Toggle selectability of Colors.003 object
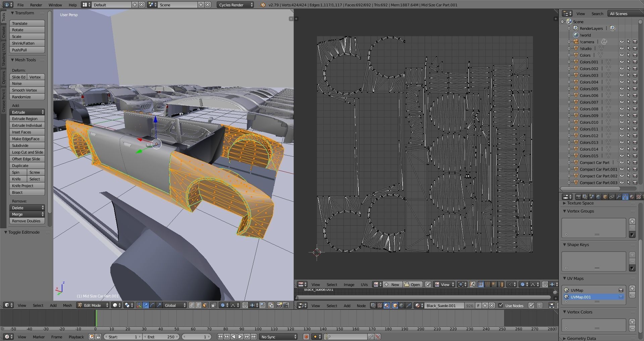 (629, 75)
